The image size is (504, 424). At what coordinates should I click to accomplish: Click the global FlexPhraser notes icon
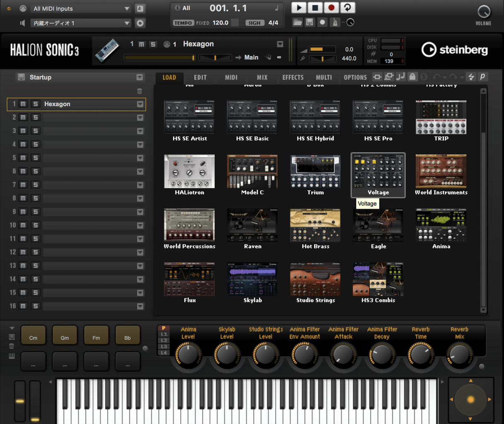click(400, 77)
